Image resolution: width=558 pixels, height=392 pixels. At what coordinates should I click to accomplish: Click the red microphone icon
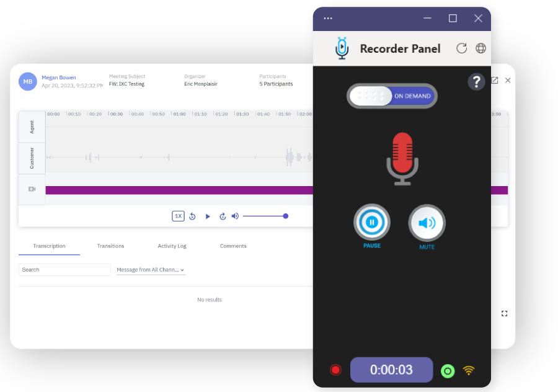[402, 159]
